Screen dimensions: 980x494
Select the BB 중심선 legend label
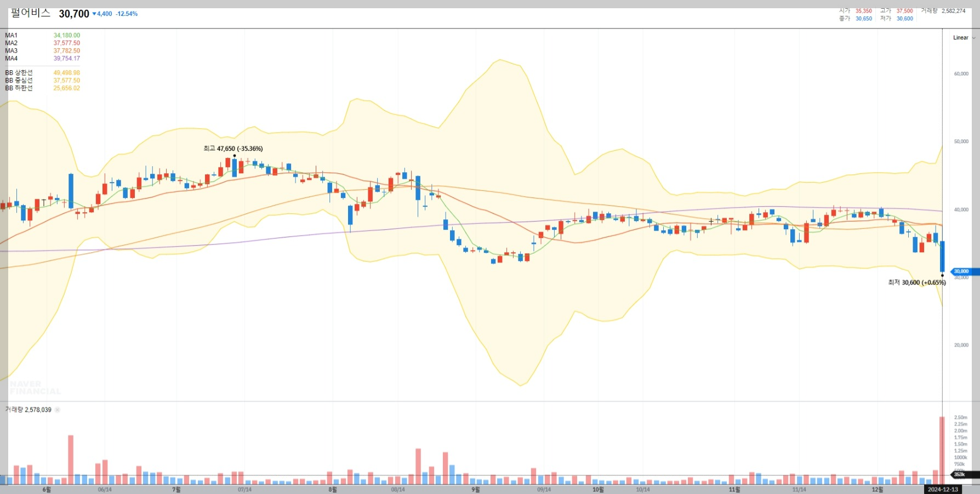(x=19, y=80)
